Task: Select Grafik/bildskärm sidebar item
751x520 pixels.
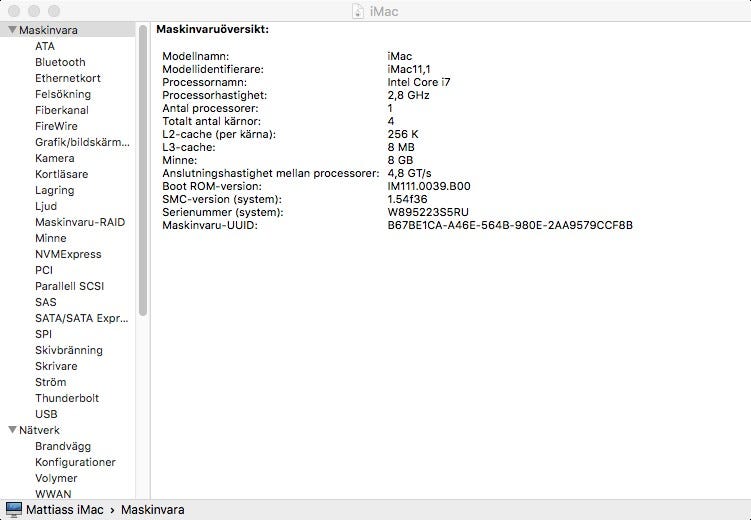Action: pyautogui.click(x=82, y=142)
